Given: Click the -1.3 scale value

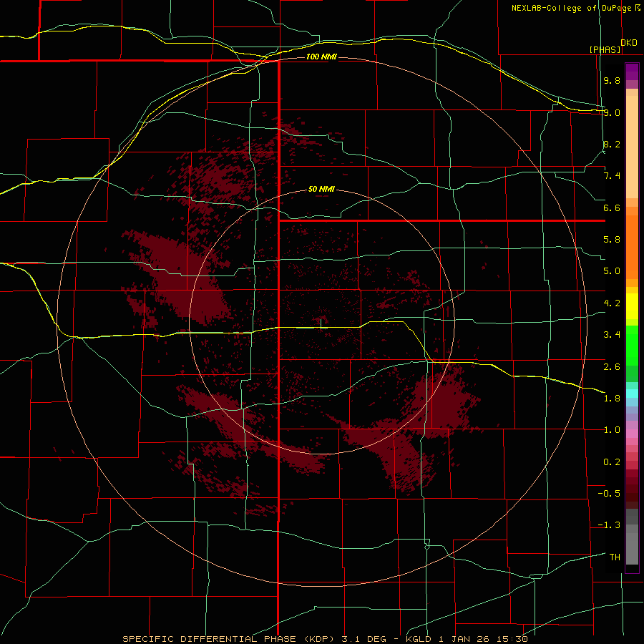Looking at the screenshot, I should coord(609,525).
